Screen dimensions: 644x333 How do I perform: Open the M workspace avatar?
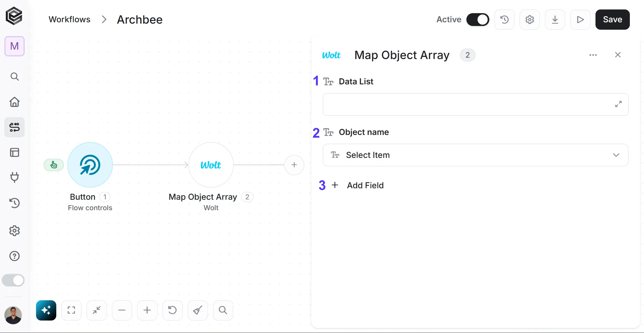(14, 46)
